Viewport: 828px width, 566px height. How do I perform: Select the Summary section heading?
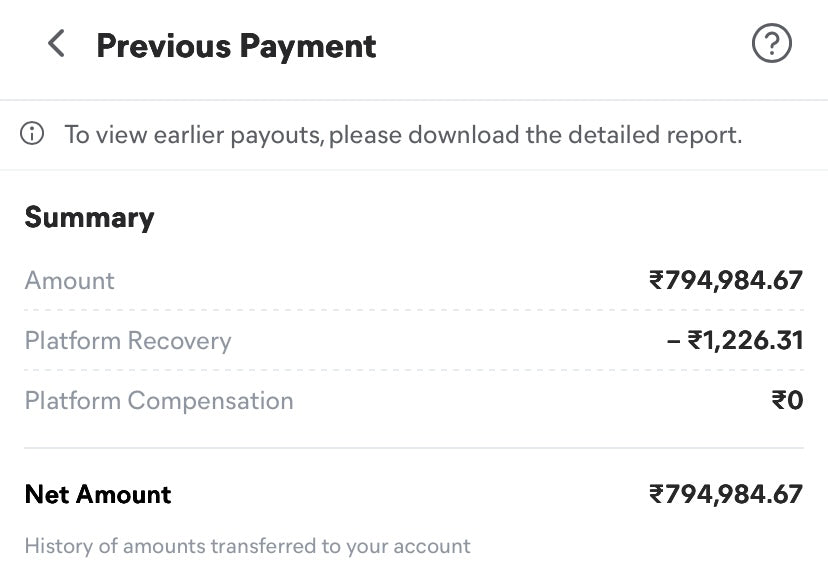[x=89, y=218]
